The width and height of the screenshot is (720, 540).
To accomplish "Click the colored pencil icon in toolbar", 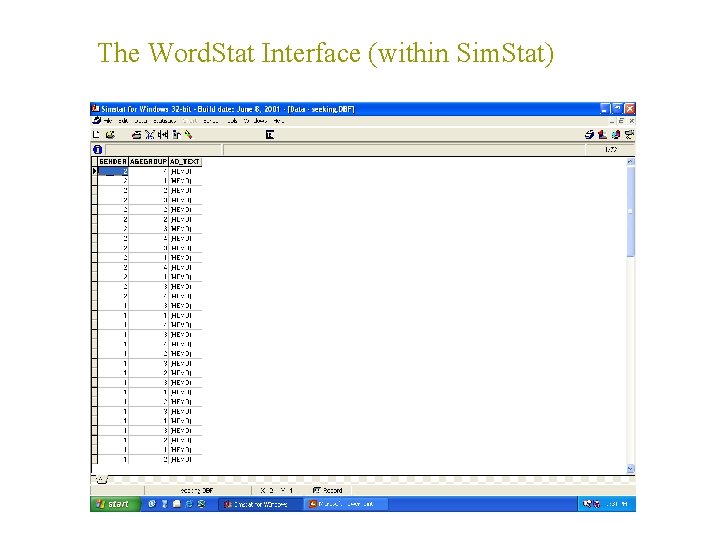I will click(188, 135).
